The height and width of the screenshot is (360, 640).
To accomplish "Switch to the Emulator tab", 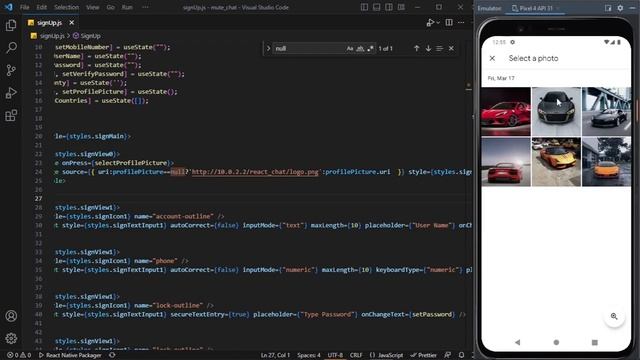I will (x=489, y=8).
